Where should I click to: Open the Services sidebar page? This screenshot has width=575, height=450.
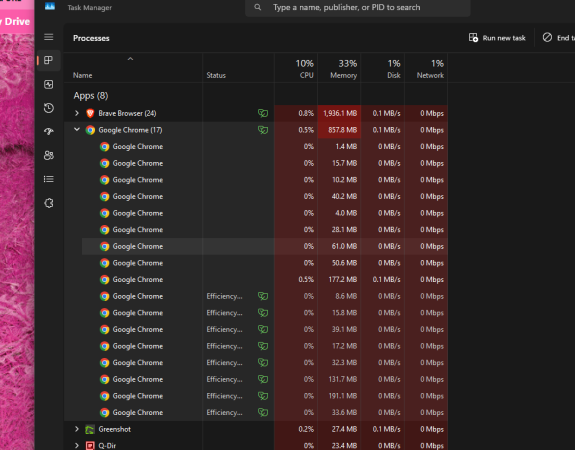click(x=49, y=203)
